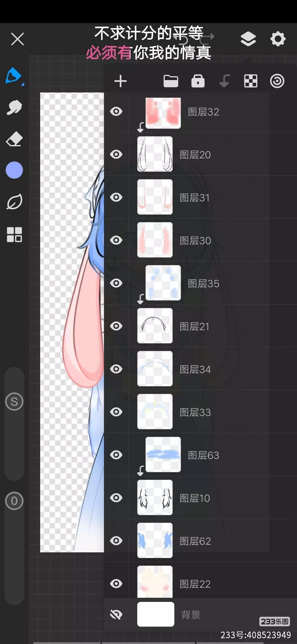Hide layer 图层31

click(x=116, y=197)
